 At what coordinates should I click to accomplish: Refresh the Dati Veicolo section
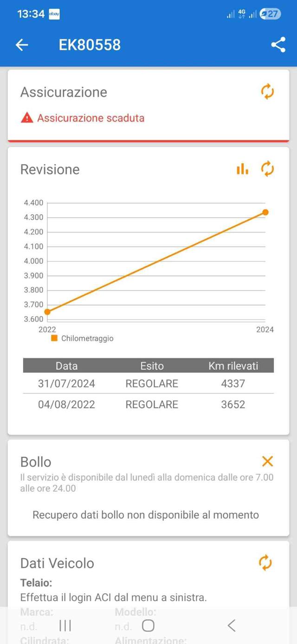pos(265,563)
